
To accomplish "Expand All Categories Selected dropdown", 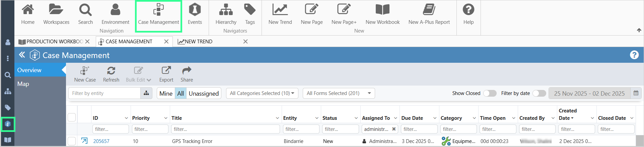I will (x=262, y=93).
